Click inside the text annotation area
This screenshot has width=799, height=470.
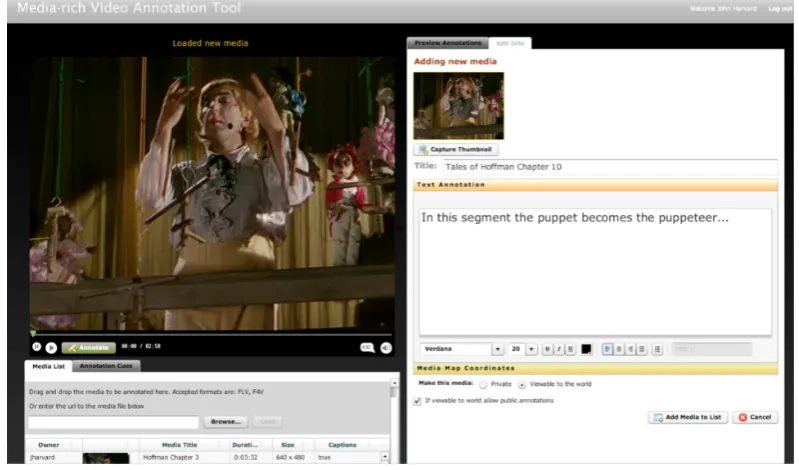pos(595,272)
